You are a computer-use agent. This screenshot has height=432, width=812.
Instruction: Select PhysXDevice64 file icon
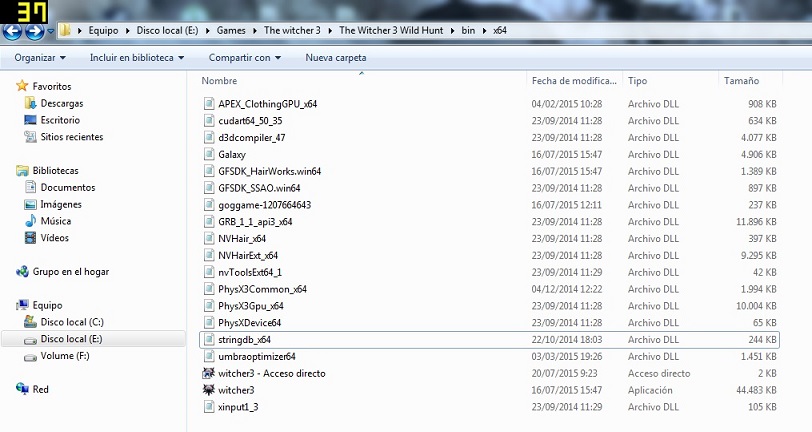[209, 323]
